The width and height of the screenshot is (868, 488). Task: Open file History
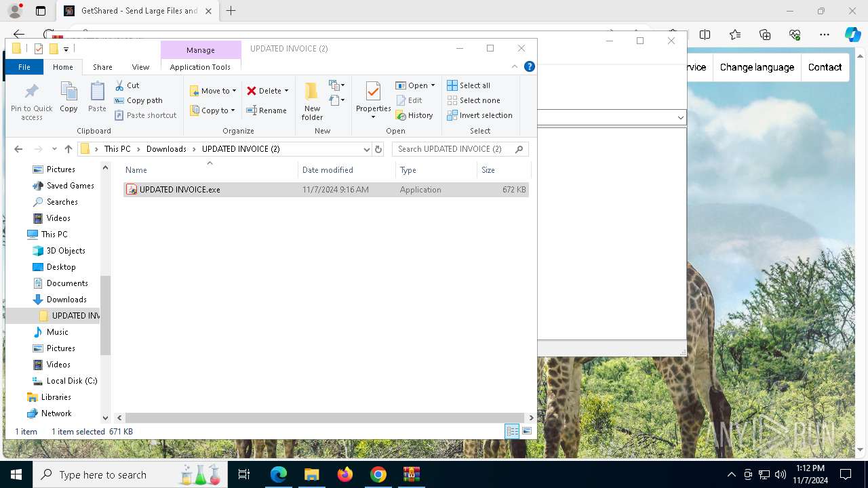(x=414, y=115)
